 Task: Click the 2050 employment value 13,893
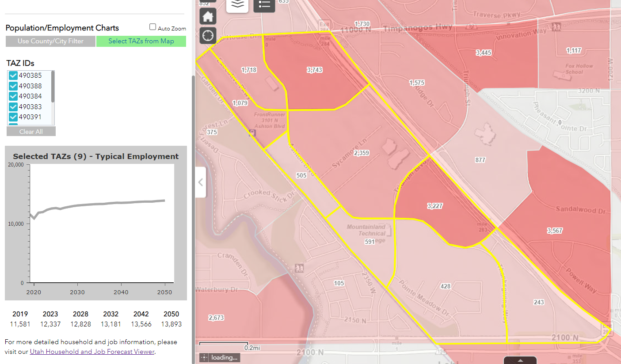(x=171, y=324)
